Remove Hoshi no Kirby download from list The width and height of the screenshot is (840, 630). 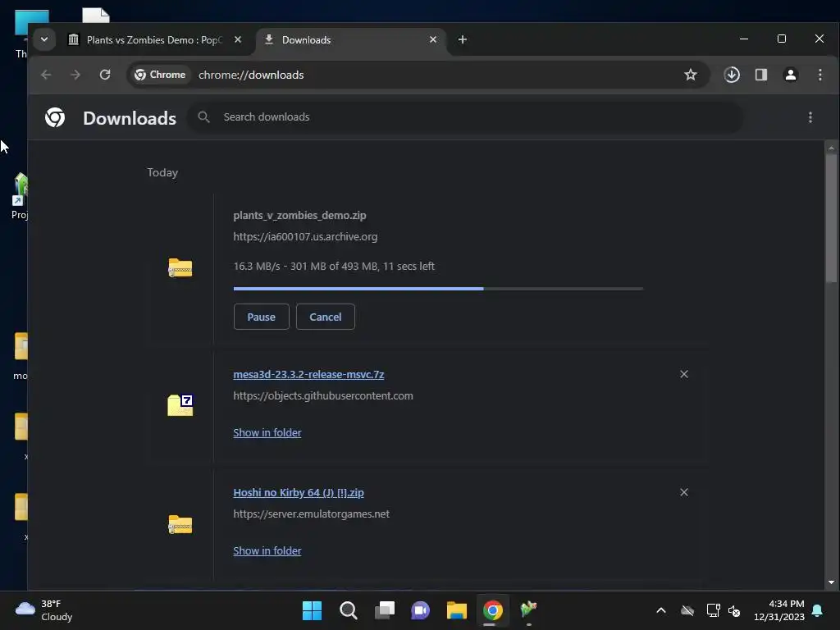pyautogui.click(x=684, y=492)
